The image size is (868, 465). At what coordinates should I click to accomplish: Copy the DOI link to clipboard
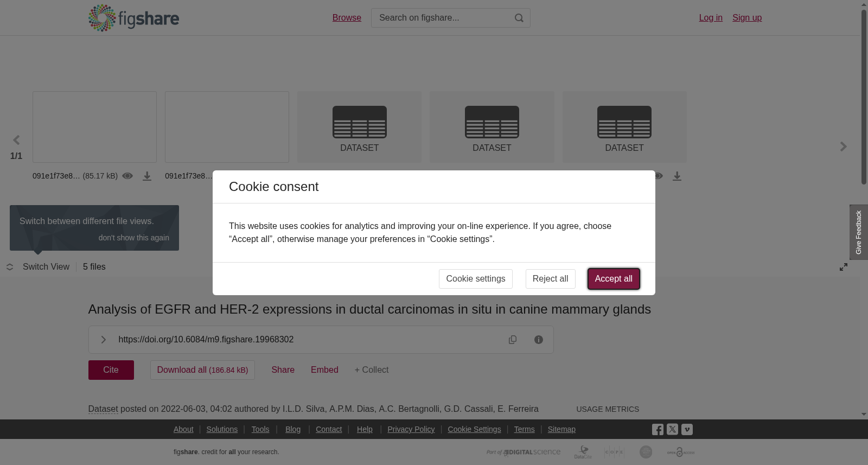513,340
